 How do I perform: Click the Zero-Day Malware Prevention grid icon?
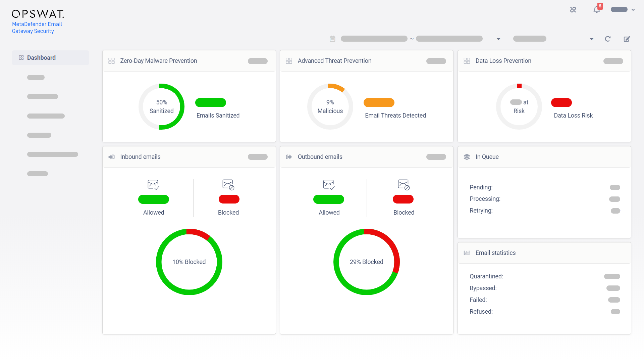click(x=111, y=61)
